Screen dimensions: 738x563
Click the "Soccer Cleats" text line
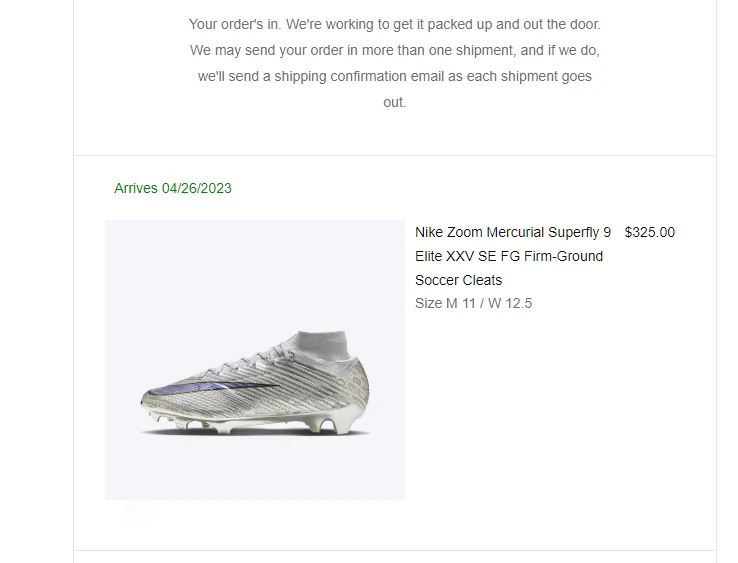pyautogui.click(x=458, y=280)
